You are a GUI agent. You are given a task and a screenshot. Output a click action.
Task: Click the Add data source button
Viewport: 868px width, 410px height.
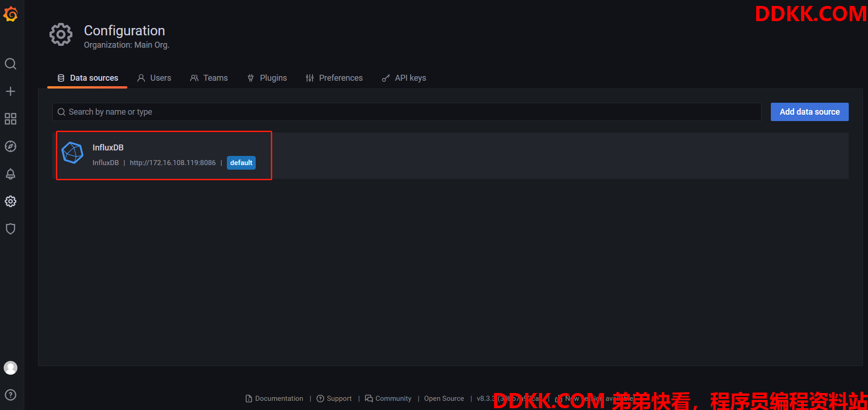coord(810,112)
